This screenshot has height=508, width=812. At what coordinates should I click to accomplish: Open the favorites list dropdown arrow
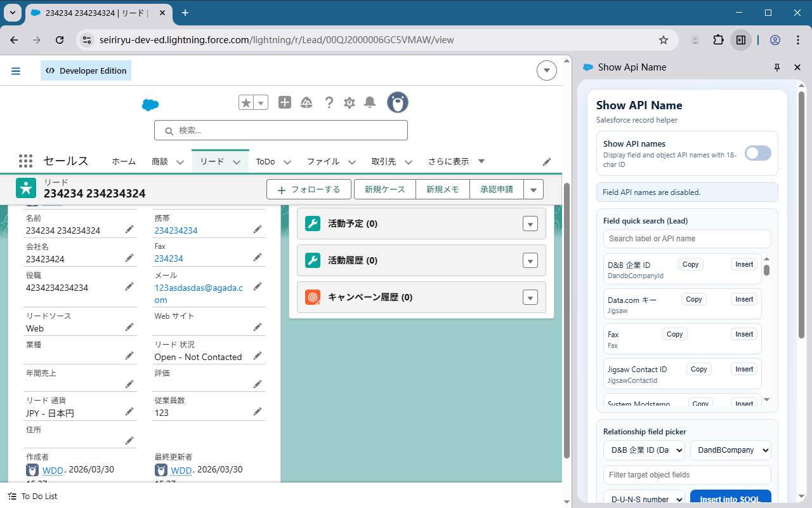[x=261, y=102]
